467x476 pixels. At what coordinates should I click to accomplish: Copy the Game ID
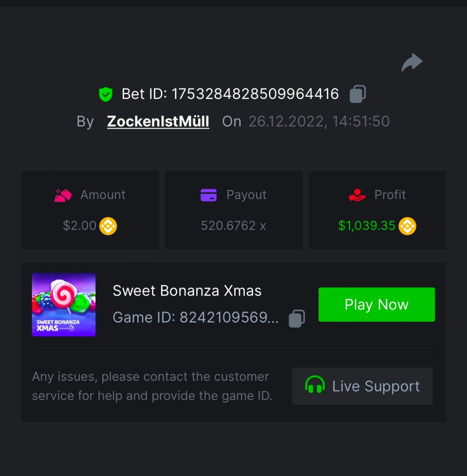297,318
